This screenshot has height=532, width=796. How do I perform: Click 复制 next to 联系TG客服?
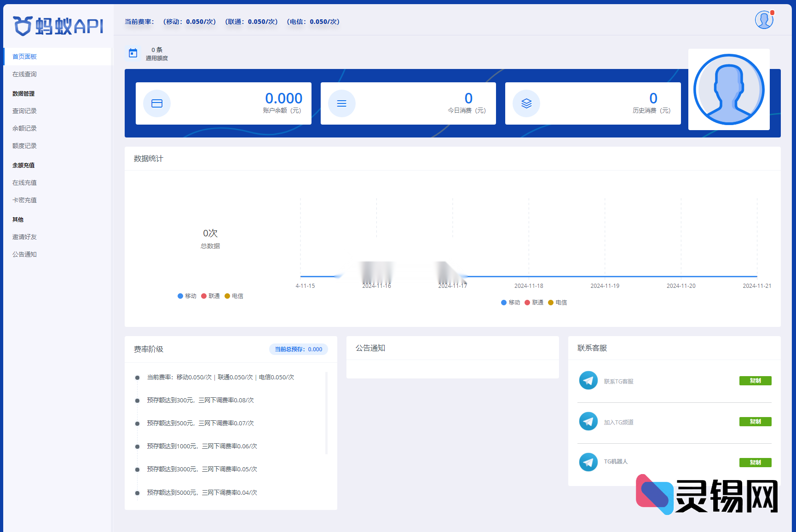click(755, 380)
